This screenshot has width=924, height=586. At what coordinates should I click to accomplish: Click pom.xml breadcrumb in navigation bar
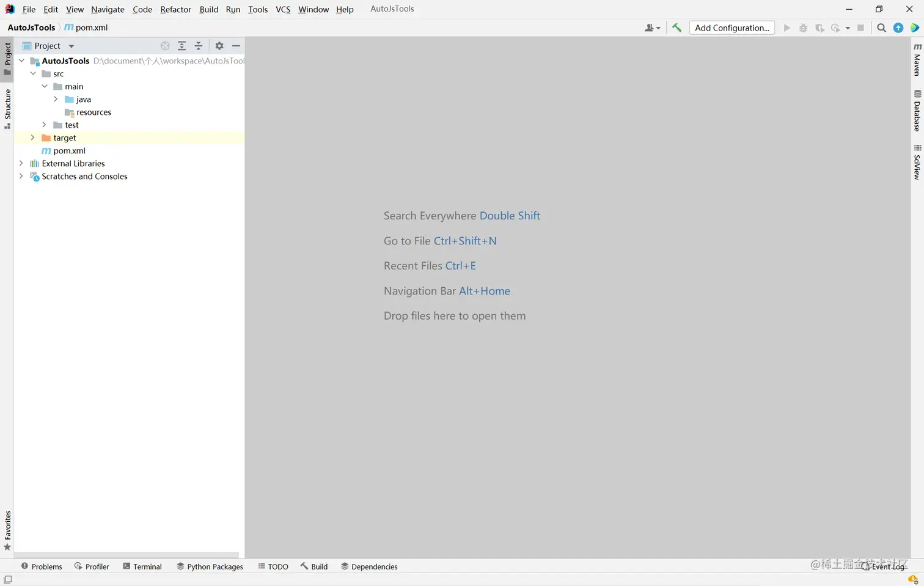86,27
